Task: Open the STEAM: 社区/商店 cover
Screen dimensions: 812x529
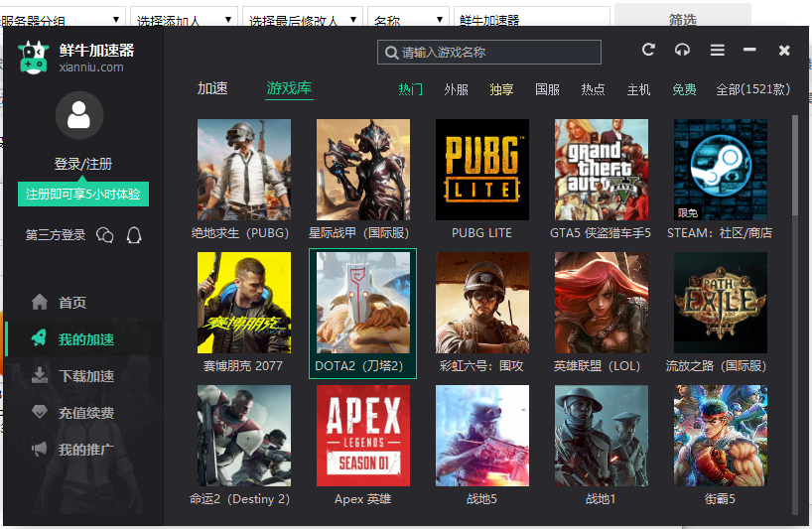Action: (721, 170)
